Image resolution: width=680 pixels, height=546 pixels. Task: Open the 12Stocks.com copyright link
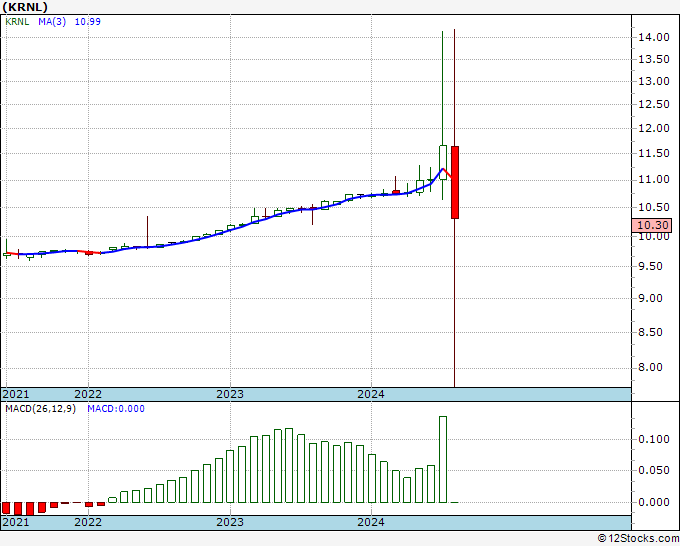tap(638, 539)
